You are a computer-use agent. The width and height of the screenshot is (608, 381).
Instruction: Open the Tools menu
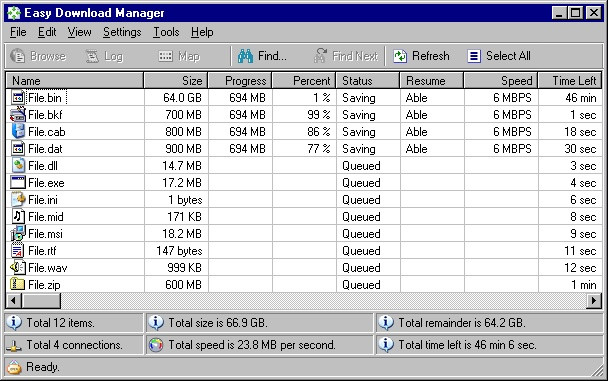click(x=166, y=32)
